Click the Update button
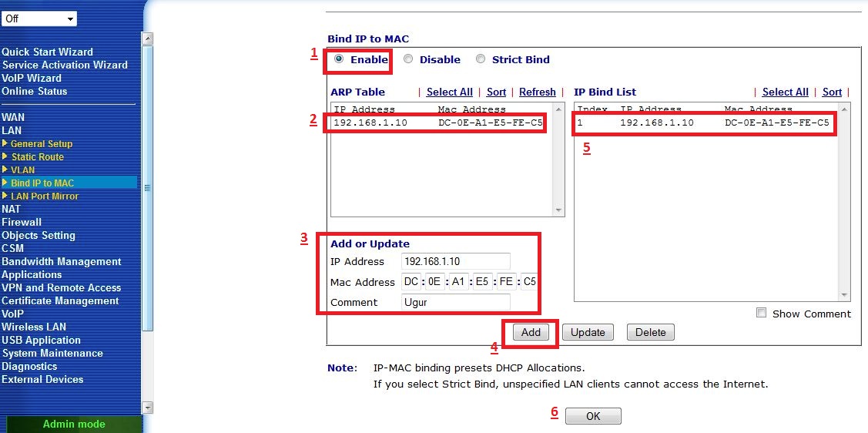 point(588,333)
